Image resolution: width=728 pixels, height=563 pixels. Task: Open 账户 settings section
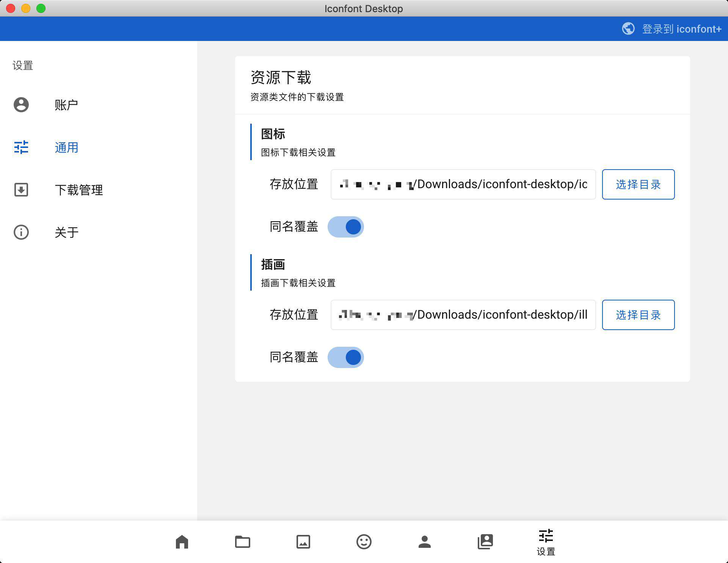tap(99, 105)
